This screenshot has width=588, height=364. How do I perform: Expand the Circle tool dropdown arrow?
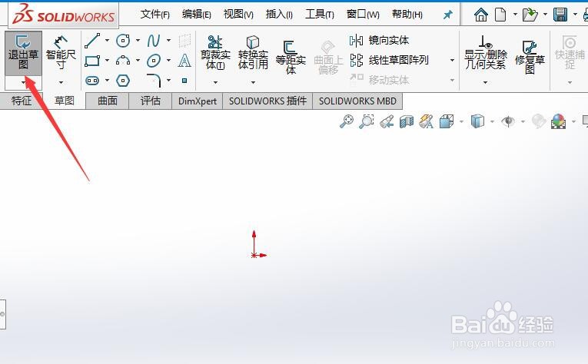click(138, 40)
